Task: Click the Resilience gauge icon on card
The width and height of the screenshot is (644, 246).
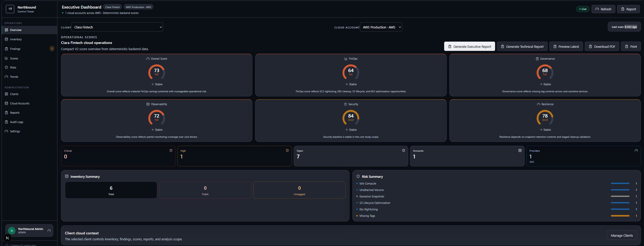Action: click(x=539, y=104)
